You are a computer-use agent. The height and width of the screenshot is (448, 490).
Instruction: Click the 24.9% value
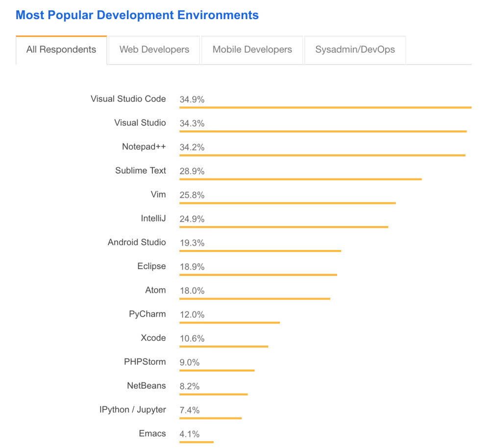pos(192,219)
